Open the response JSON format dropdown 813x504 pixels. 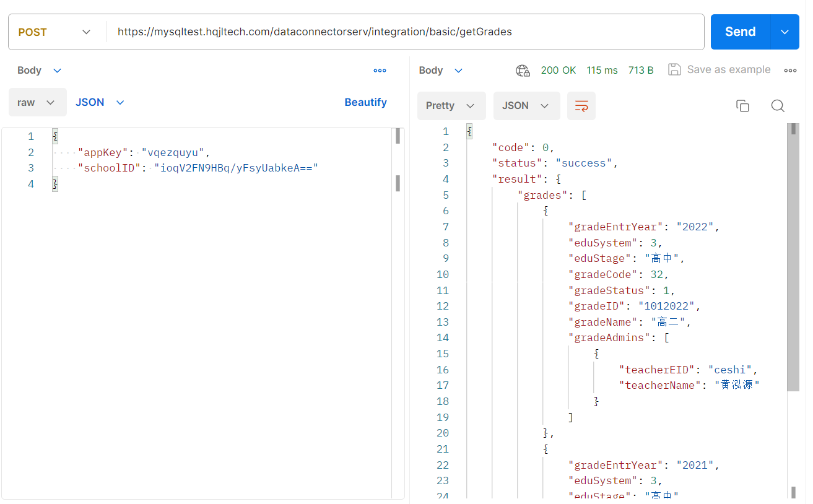point(526,106)
